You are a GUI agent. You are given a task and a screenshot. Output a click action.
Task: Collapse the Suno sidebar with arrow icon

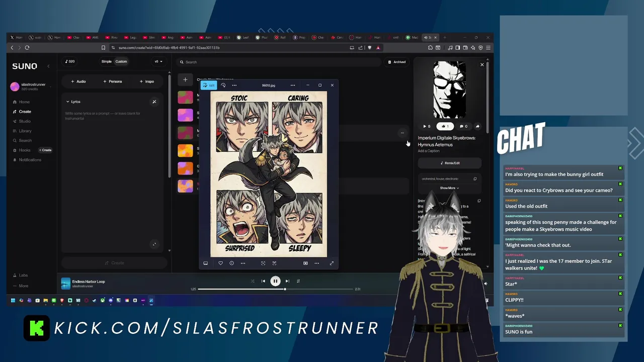click(48, 66)
